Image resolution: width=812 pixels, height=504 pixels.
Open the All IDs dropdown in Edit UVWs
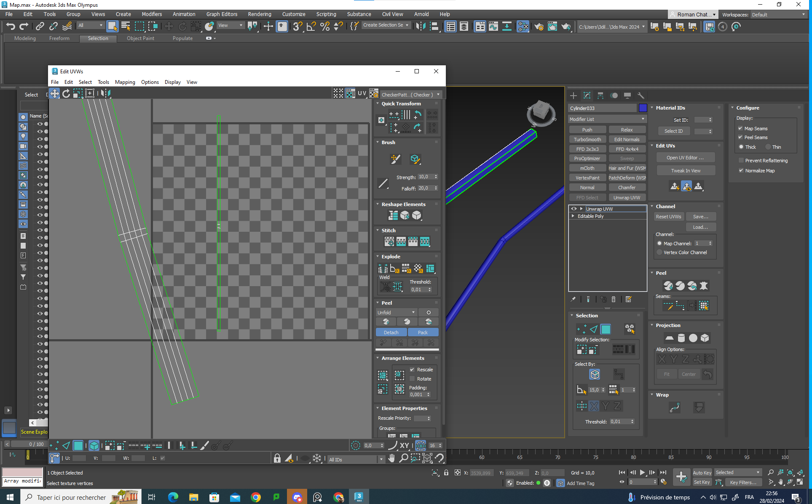[x=356, y=459]
